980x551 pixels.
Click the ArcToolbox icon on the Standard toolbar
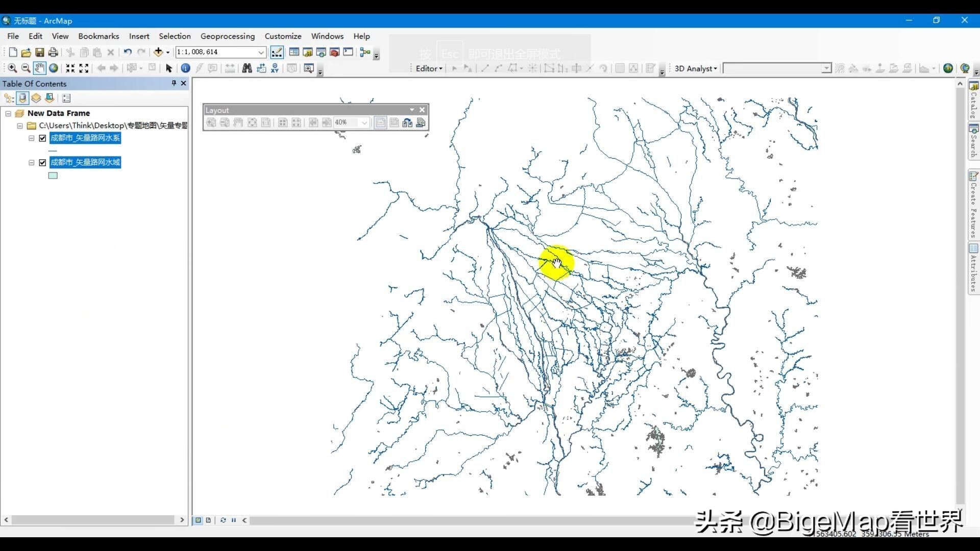(x=335, y=52)
